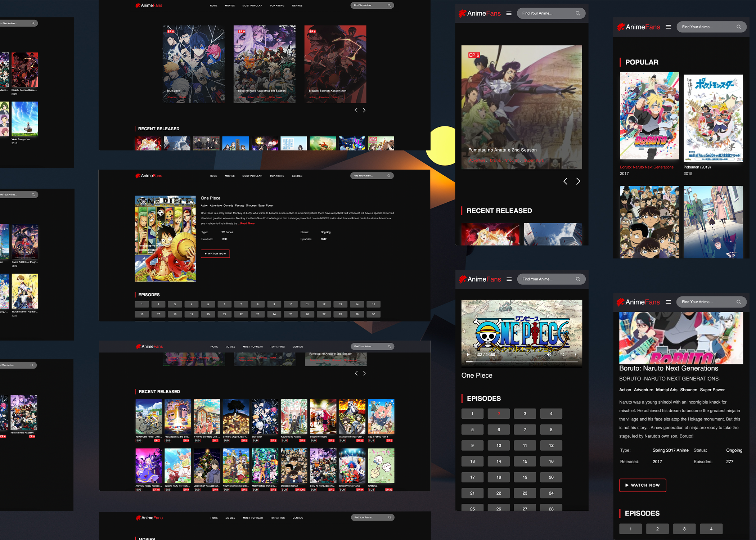Click the One Piece video progress bar
This screenshot has width=756, height=540.
tap(522, 361)
